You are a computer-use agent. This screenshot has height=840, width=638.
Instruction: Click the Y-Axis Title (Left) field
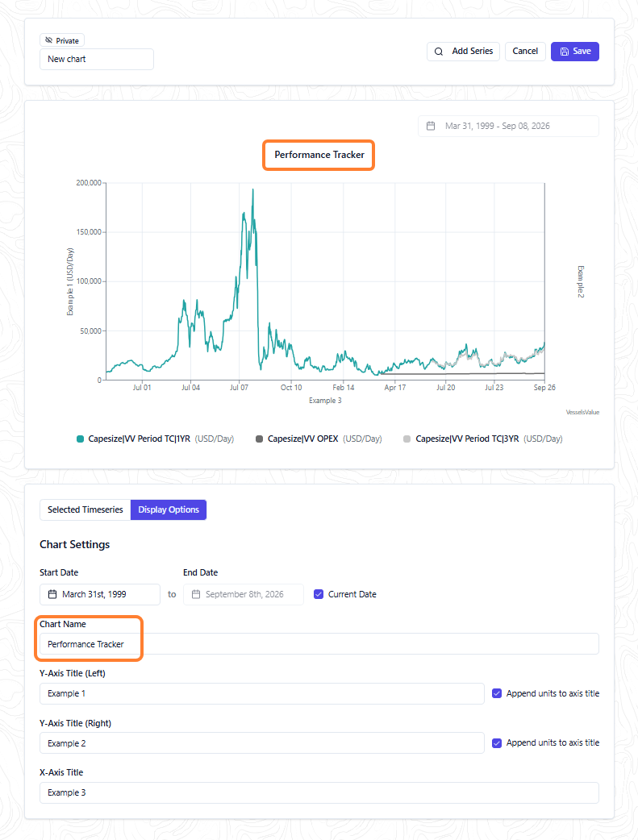point(261,693)
